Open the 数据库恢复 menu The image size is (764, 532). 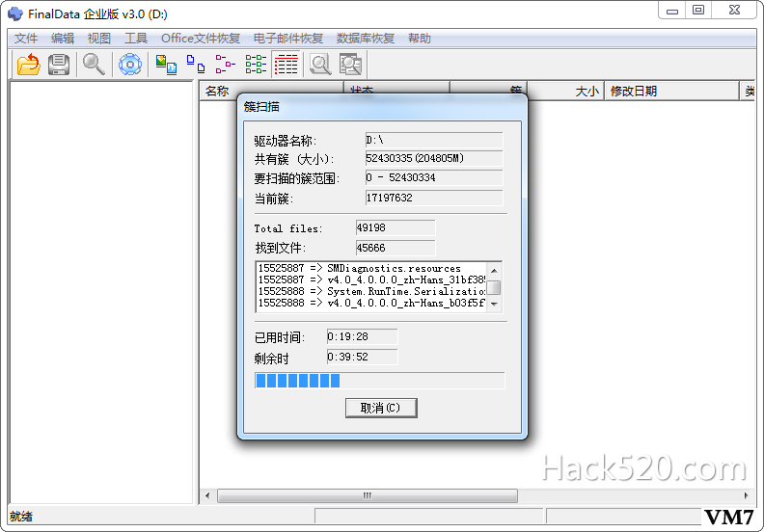365,39
